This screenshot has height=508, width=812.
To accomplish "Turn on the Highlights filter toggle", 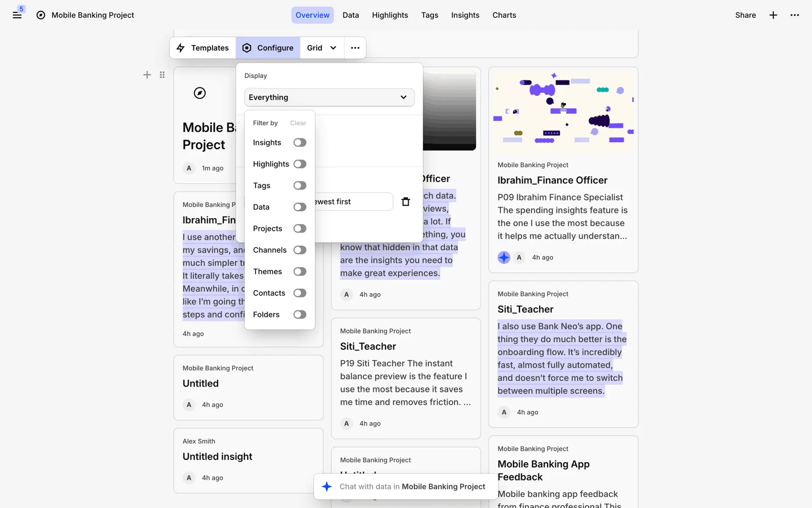I will (x=300, y=164).
